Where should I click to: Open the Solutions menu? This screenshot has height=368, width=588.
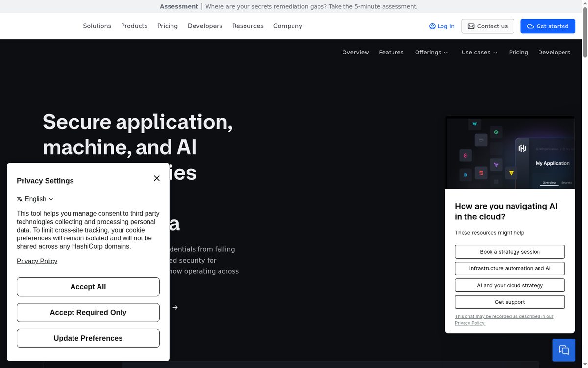coord(97,26)
